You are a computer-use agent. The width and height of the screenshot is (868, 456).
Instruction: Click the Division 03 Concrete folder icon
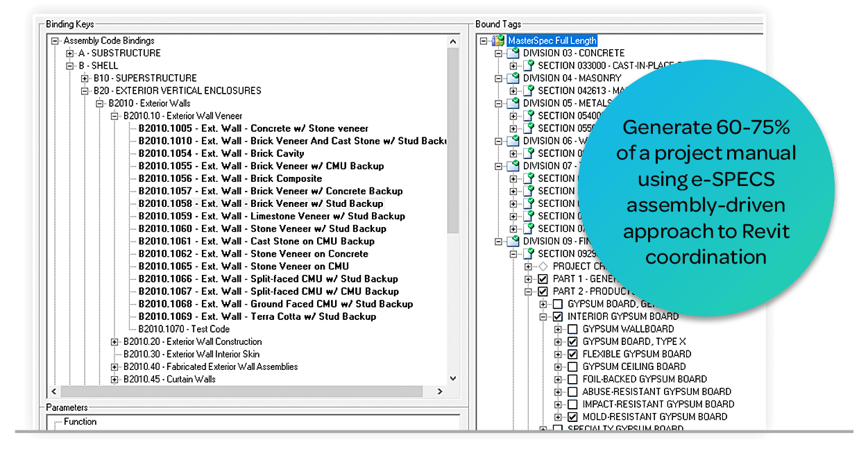coord(513,53)
